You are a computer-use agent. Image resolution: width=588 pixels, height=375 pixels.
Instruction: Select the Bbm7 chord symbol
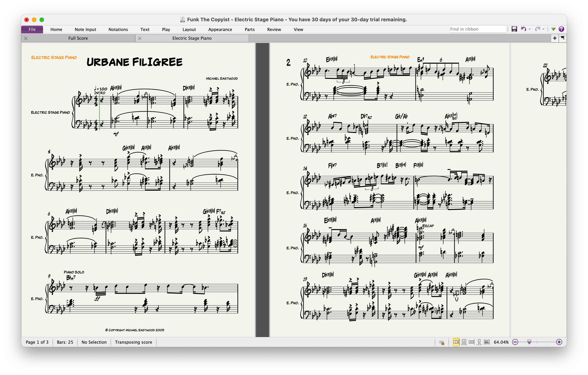pos(71,278)
